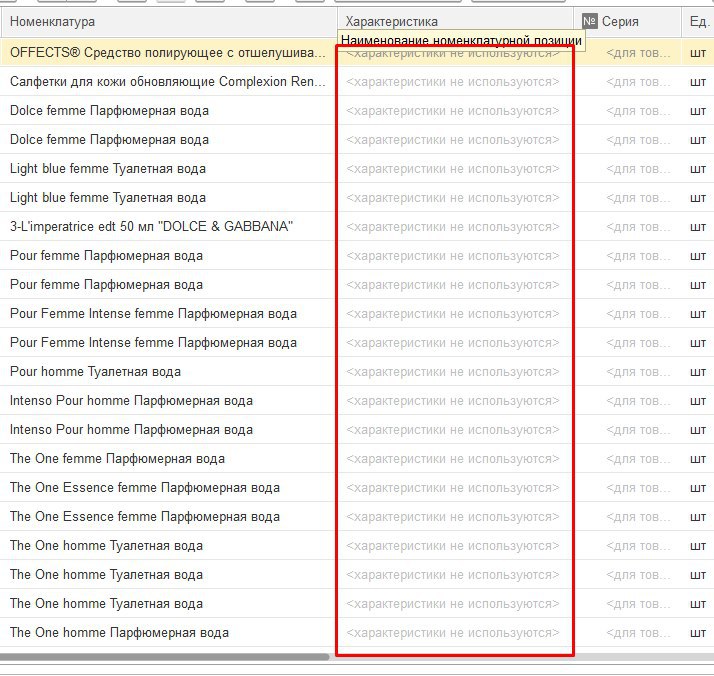Select the Pour homme Туалетная вода row

point(357,372)
